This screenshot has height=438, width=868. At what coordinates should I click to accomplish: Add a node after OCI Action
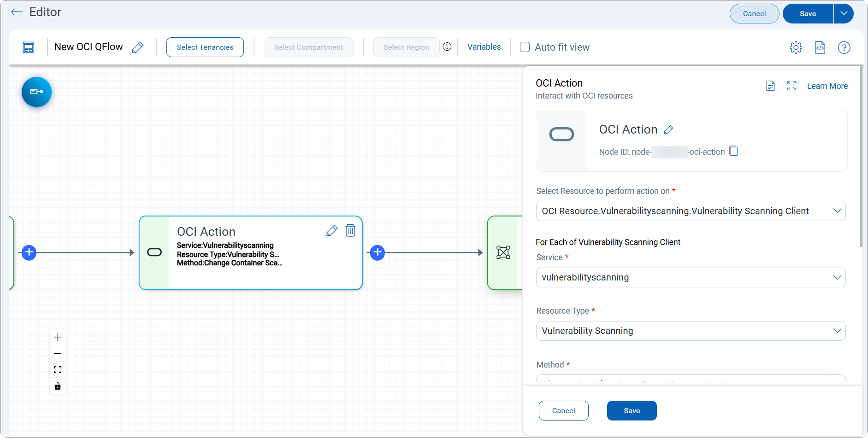coord(378,252)
